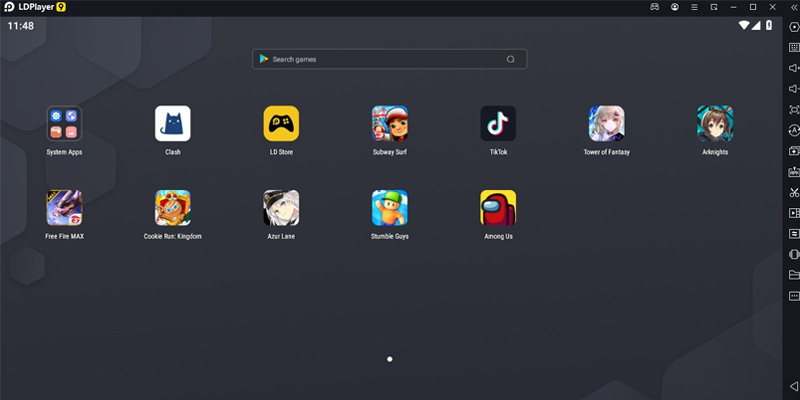Click the Search games input field
This screenshot has height=400, width=800.
(389, 59)
